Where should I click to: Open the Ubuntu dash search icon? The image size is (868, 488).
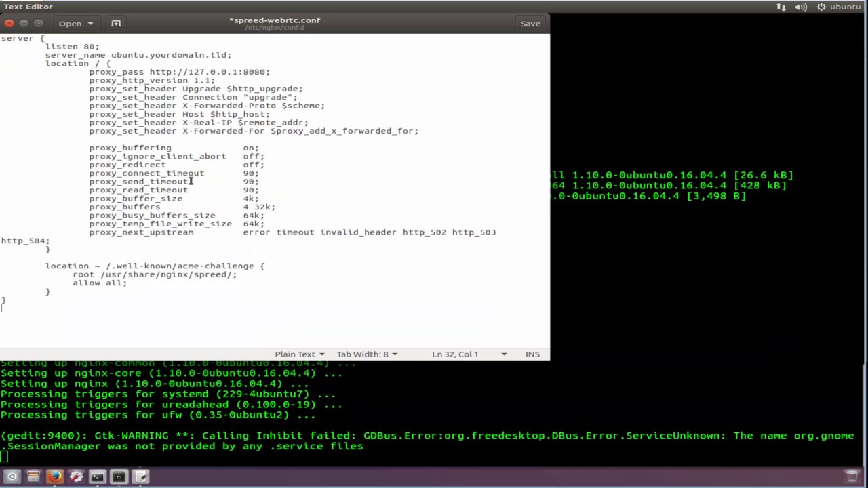[x=12, y=476]
